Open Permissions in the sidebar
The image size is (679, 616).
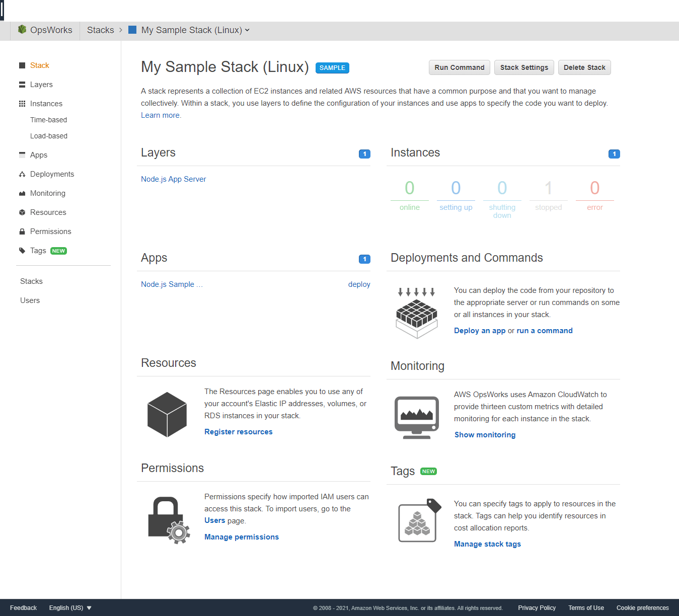(51, 232)
